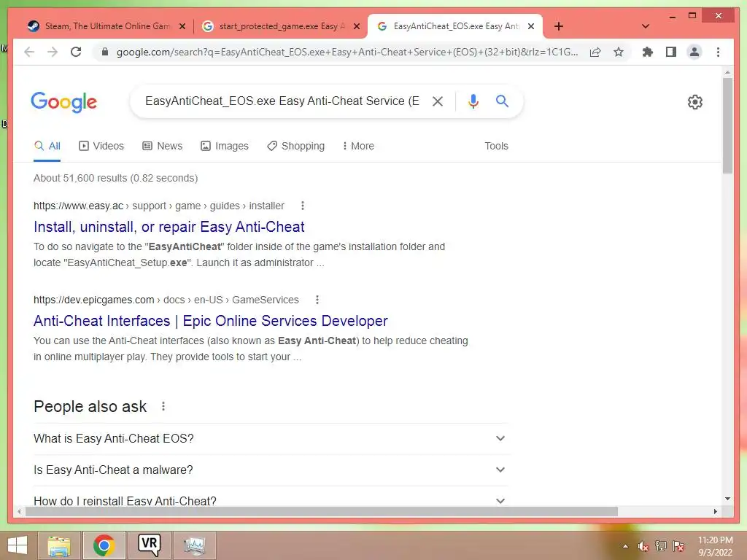Open a new browser tab

tap(559, 26)
